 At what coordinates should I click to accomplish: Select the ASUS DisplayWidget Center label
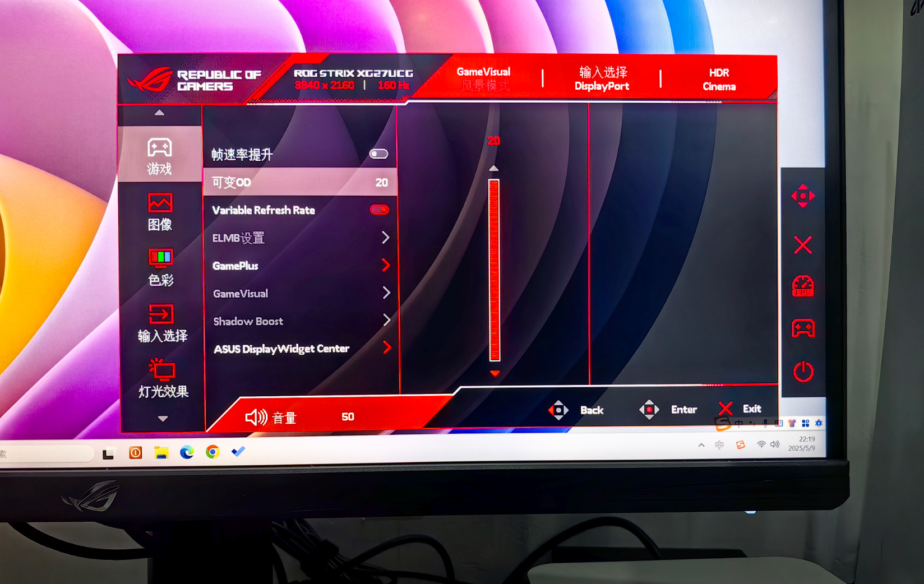coord(281,349)
